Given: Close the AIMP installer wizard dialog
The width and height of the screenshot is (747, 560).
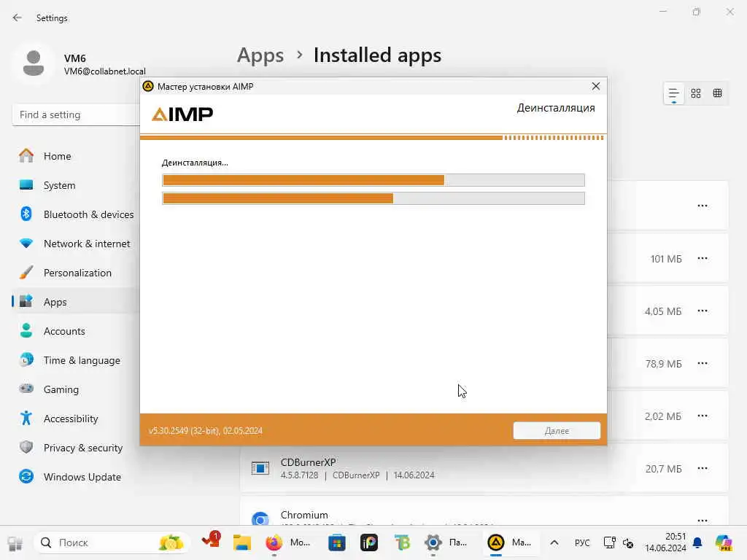Looking at the screenshot, I should point(595,86).
